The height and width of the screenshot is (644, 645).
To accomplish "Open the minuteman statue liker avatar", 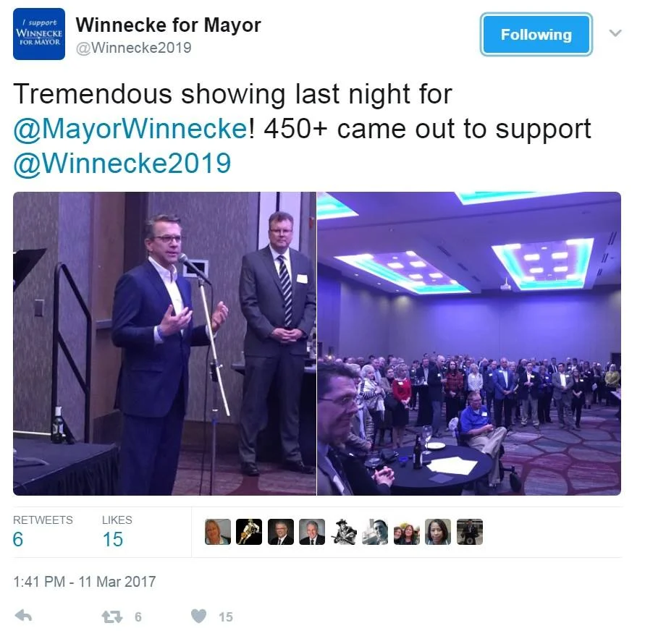I will (343, 532).
